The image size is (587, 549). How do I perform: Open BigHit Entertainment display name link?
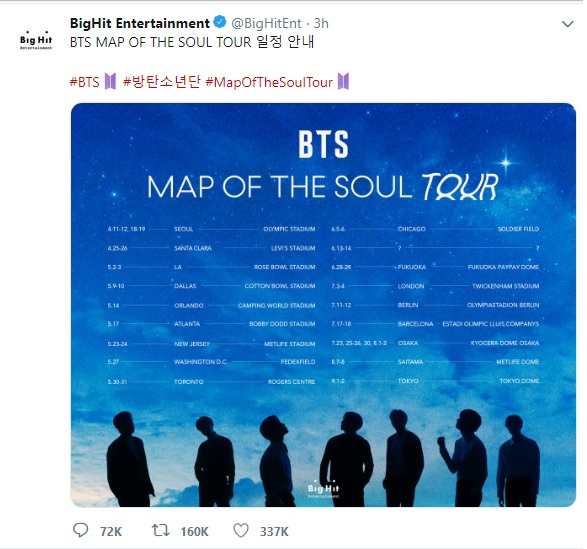[140, 23]
